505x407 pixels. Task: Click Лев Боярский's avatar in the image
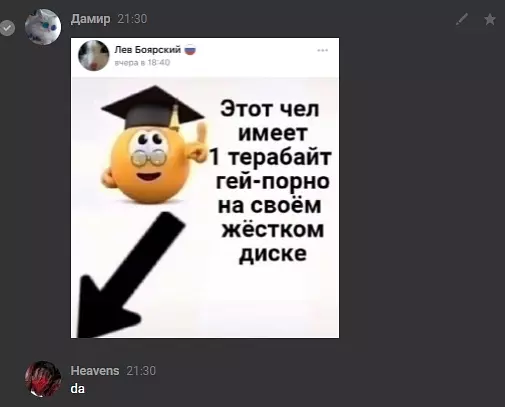(x=94, y=56)
